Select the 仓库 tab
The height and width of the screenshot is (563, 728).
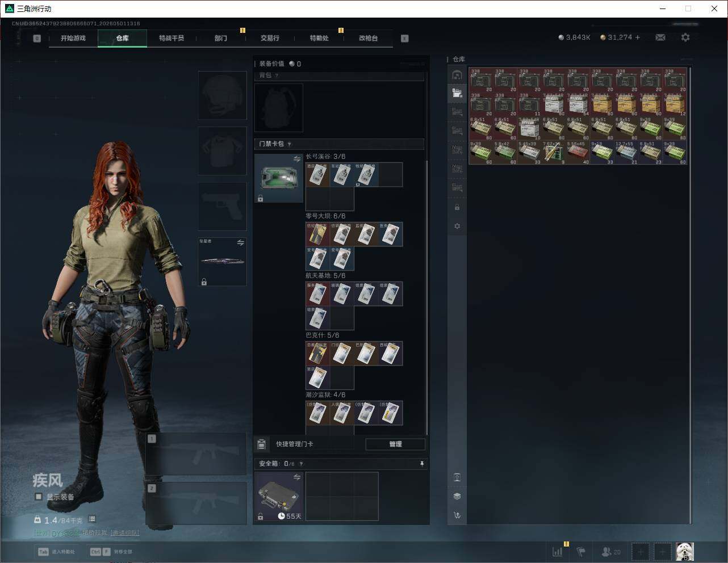pyautogui.click(x=123, y=38)
